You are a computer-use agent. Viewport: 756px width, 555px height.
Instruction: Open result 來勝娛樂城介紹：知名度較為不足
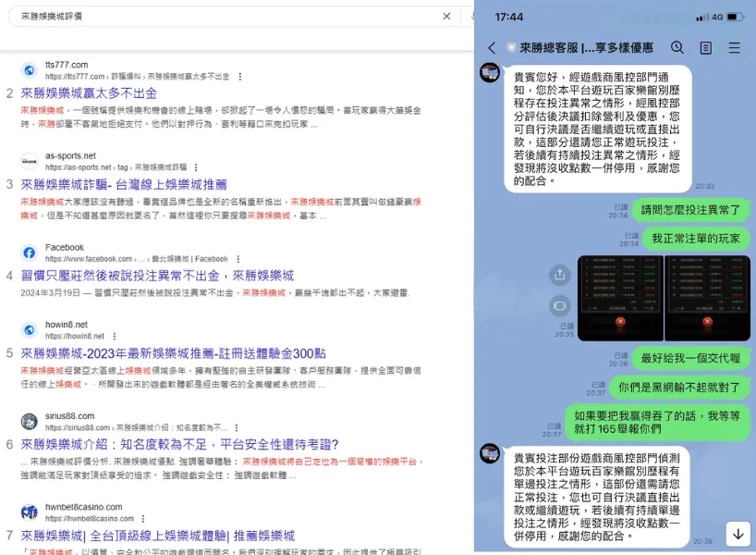pos(179,444)
